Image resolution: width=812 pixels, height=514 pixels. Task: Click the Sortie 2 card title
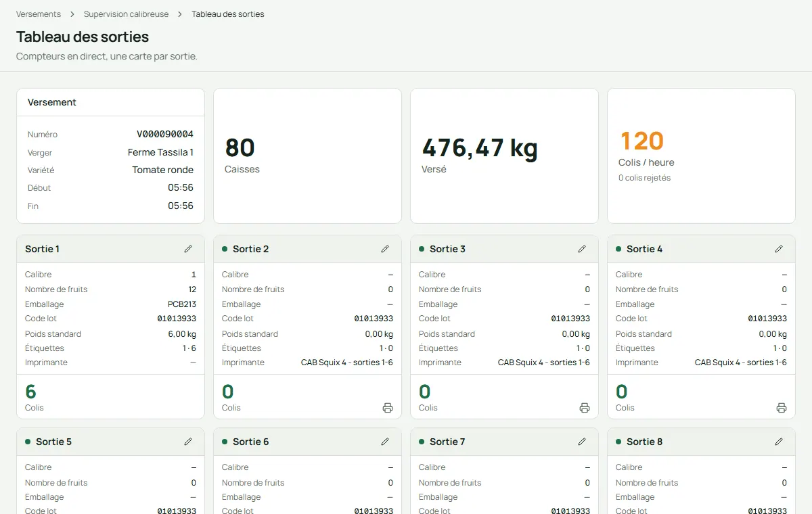(x=250, y=249)
